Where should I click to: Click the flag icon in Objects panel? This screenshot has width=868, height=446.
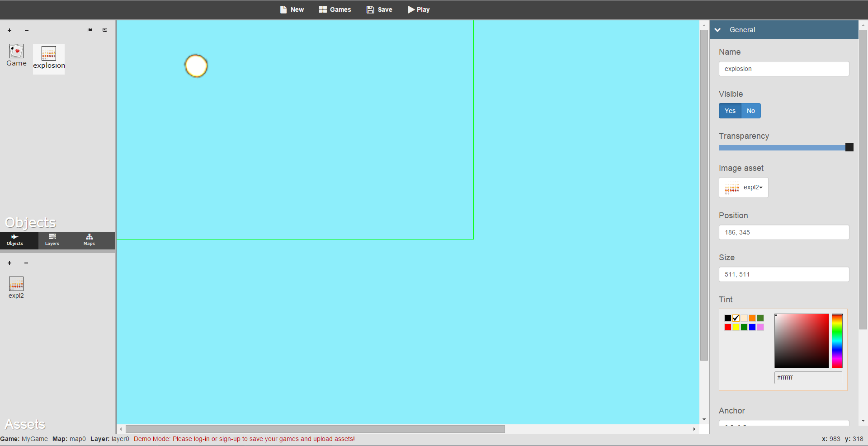pos(90,30)
